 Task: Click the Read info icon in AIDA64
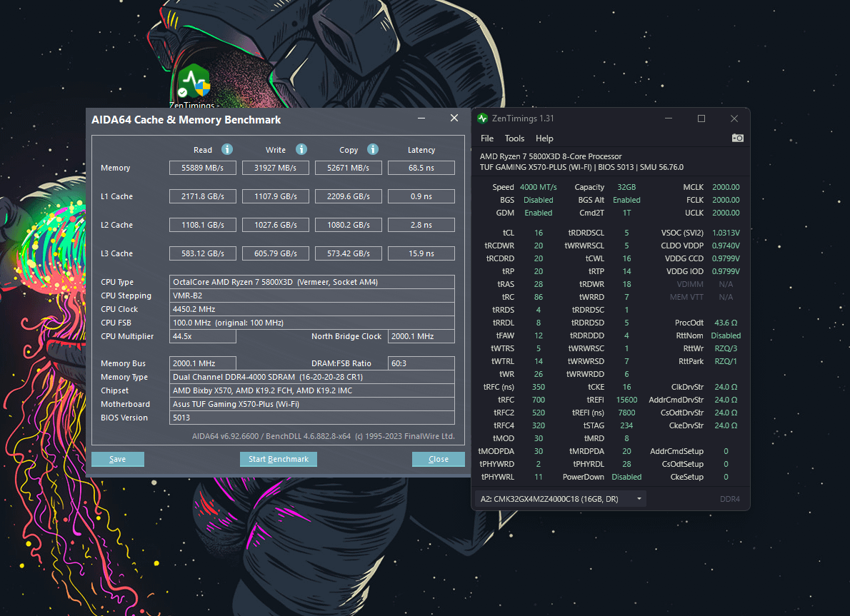point(227,149)
